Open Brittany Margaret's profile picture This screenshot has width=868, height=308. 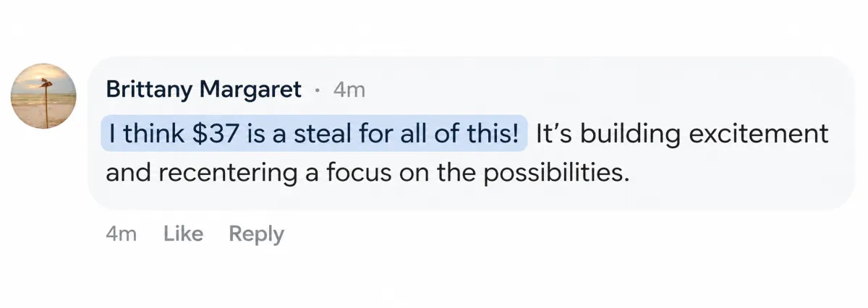coord(43,96)
